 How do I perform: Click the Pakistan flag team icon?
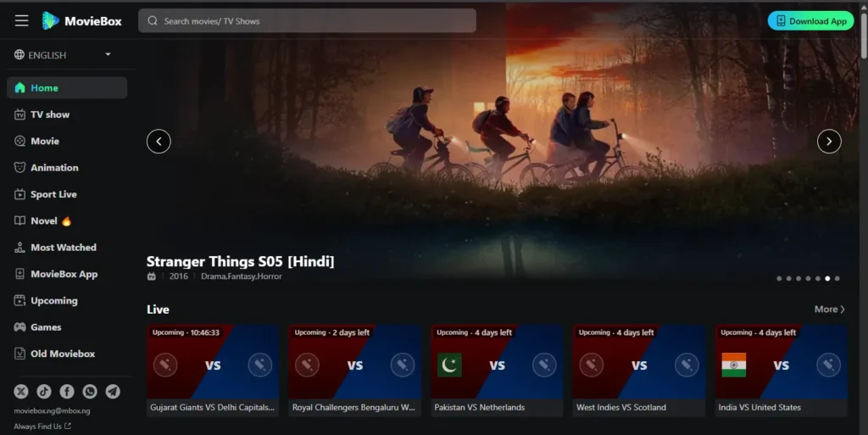[x=449, y=365]
